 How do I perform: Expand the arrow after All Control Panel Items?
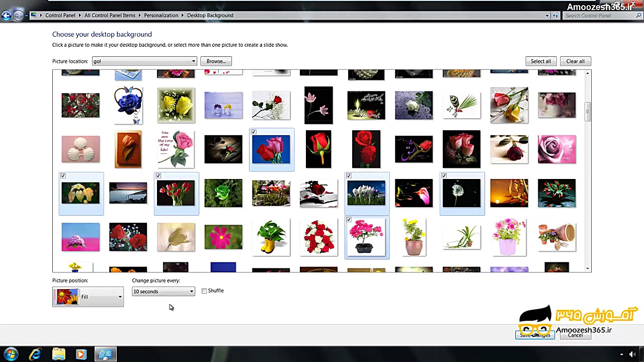[x=140, y=16]
